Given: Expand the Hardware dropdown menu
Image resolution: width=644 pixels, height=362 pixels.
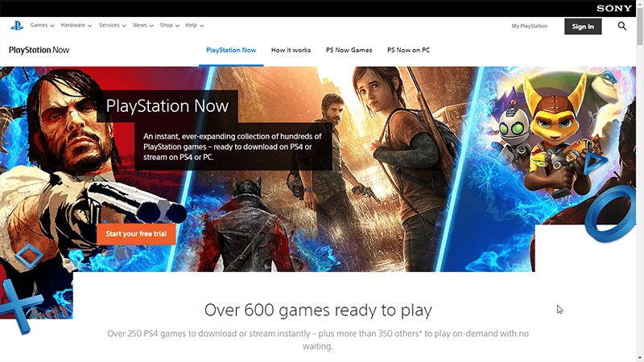Looking at the screenshot, I should point(76,25).
